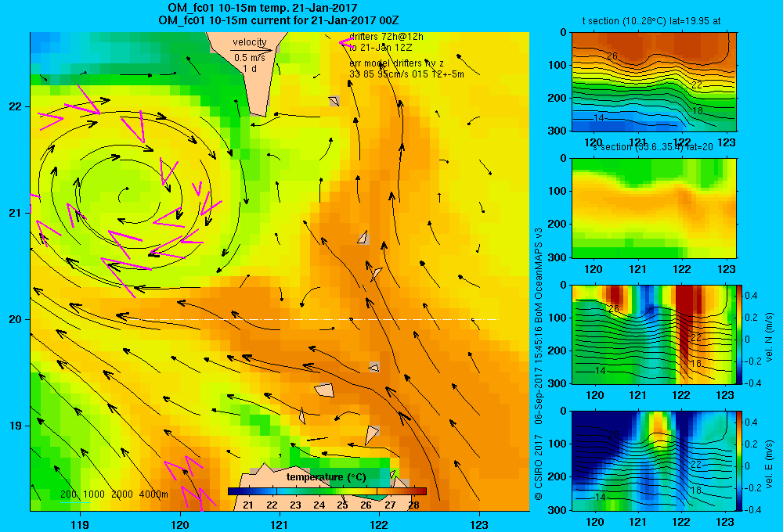Click the -0.4 tick on the vel. E colorbar
This screenshot has height=532, width=783.
752,509
